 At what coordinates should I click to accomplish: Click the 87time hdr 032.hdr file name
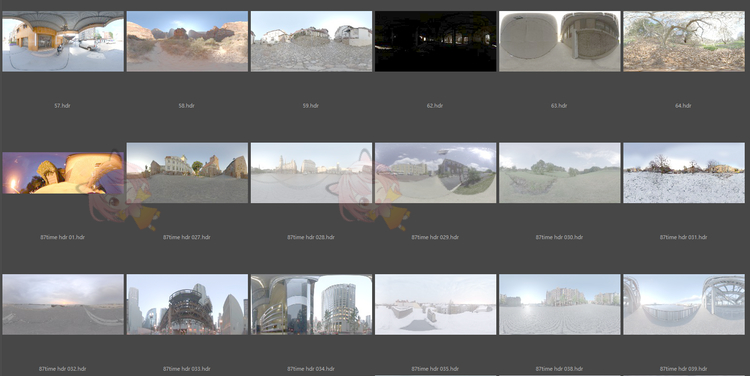click(63, 369)
